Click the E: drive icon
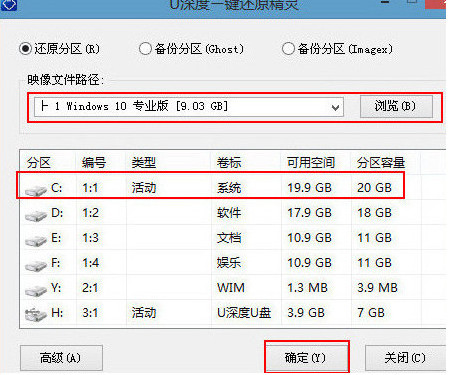This screenshot has width=449, height=375. tap(36, 240)
